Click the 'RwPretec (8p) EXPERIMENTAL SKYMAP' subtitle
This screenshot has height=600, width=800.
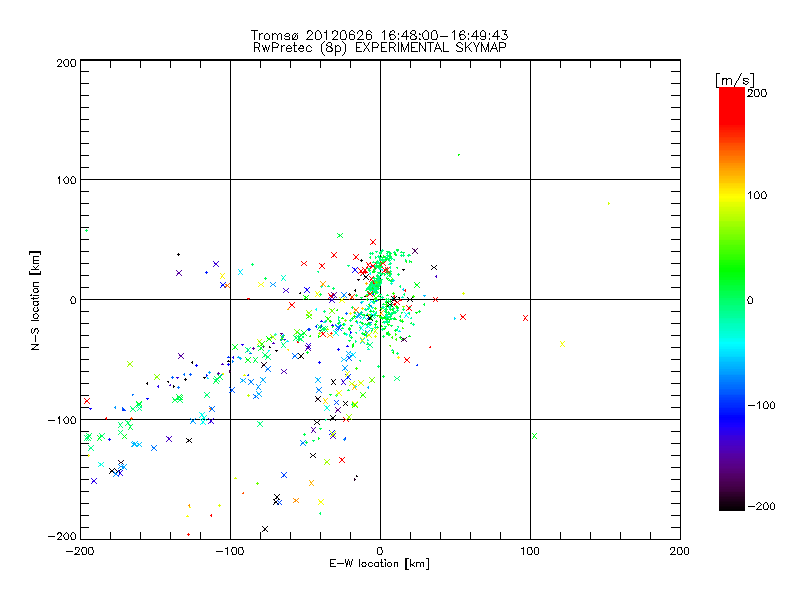(x=379, y=46)
